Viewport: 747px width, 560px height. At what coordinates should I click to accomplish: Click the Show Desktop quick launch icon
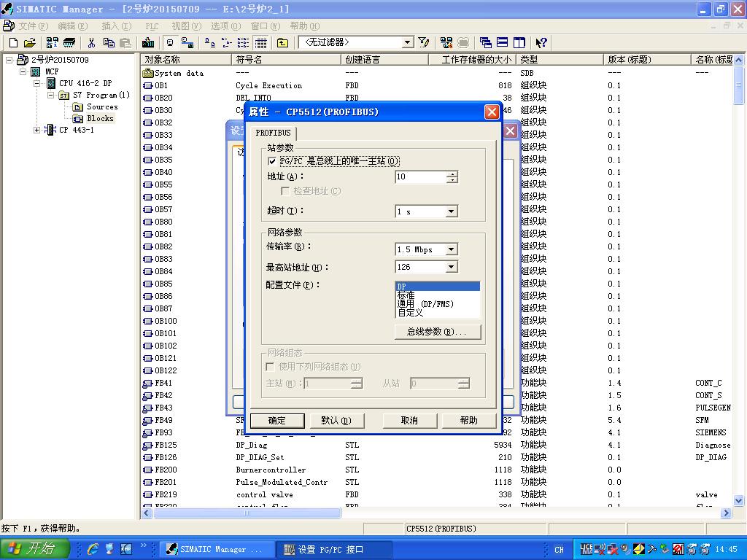109,549
